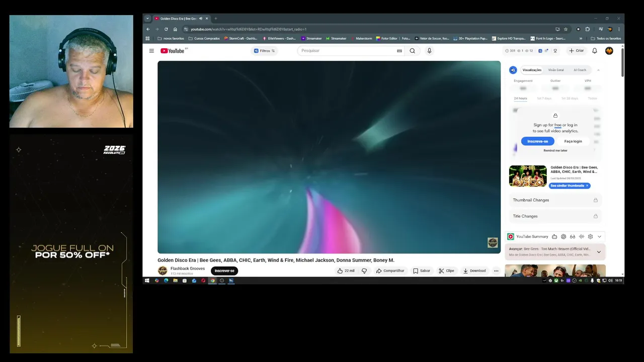644x362 pixels.
Task: Click See similar thumbnails button
Action: 570,186
